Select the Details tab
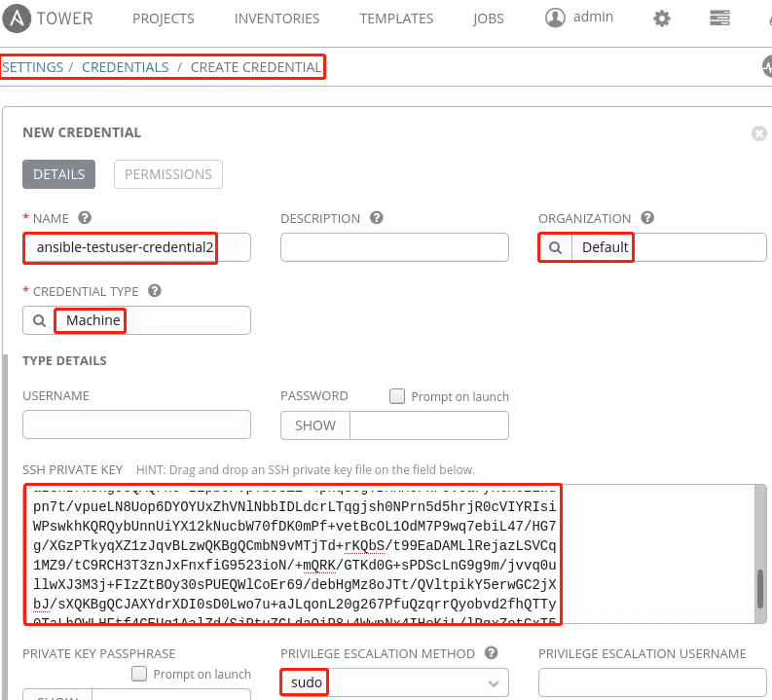This screenshot has height=700, width=772. coord(59,174)
